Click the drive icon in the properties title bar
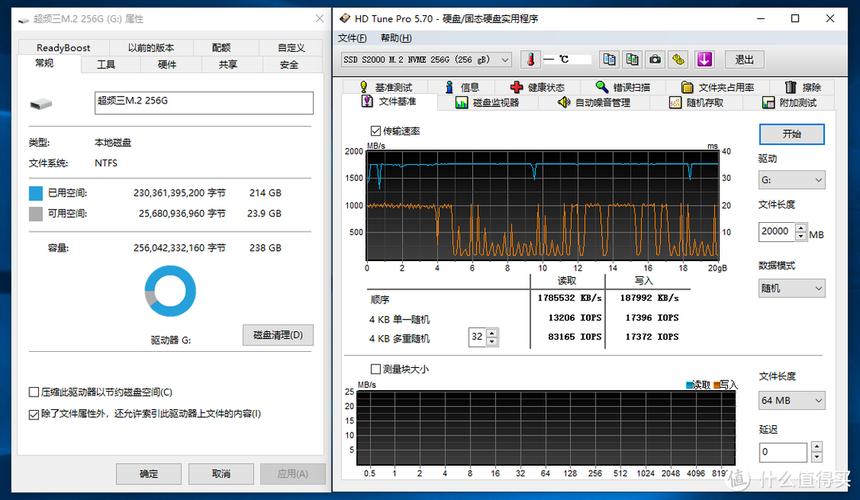 tap(23, 19)
